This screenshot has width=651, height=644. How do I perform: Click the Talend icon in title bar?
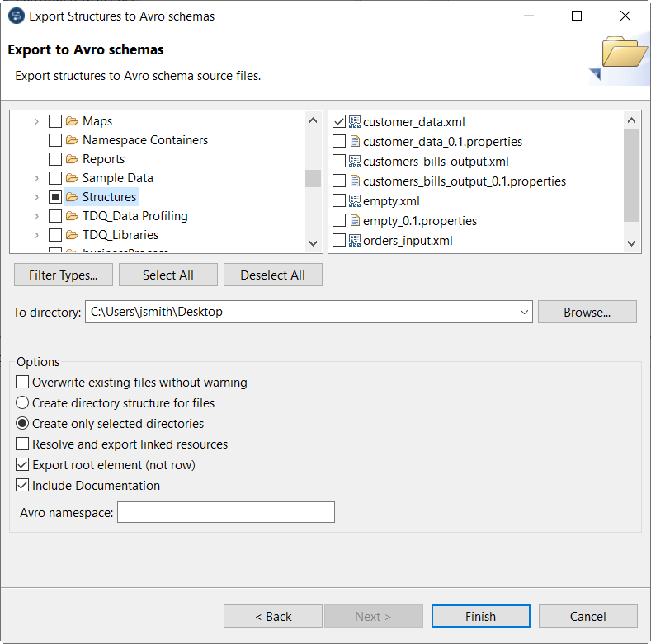[x=17, y=16]
